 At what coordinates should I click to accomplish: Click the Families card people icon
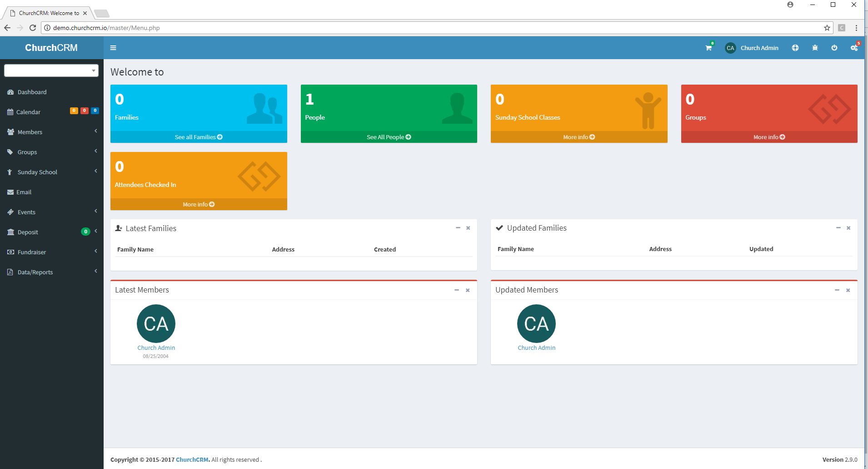(x=264, y=108)
